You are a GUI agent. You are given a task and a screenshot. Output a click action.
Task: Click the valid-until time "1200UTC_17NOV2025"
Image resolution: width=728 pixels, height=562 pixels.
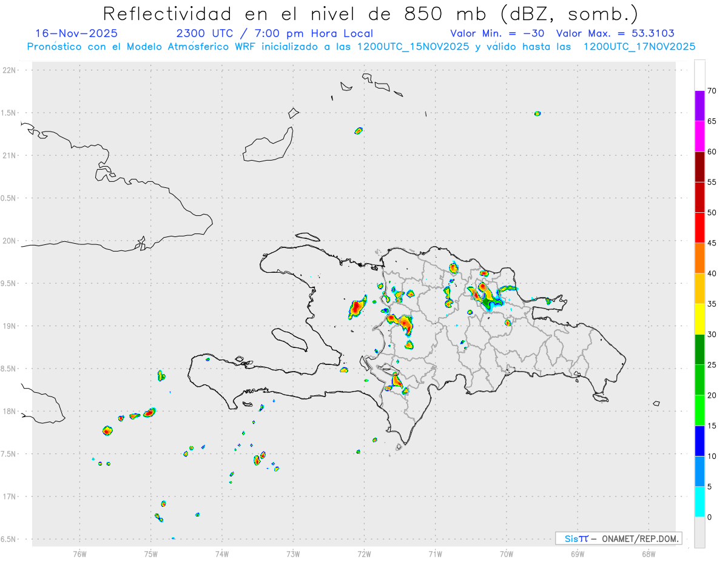coord(639,47)
